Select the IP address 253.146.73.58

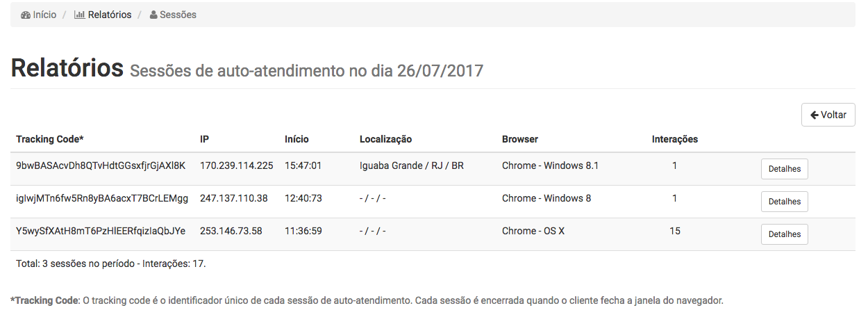pyautogui.click(x=231, y=231)
